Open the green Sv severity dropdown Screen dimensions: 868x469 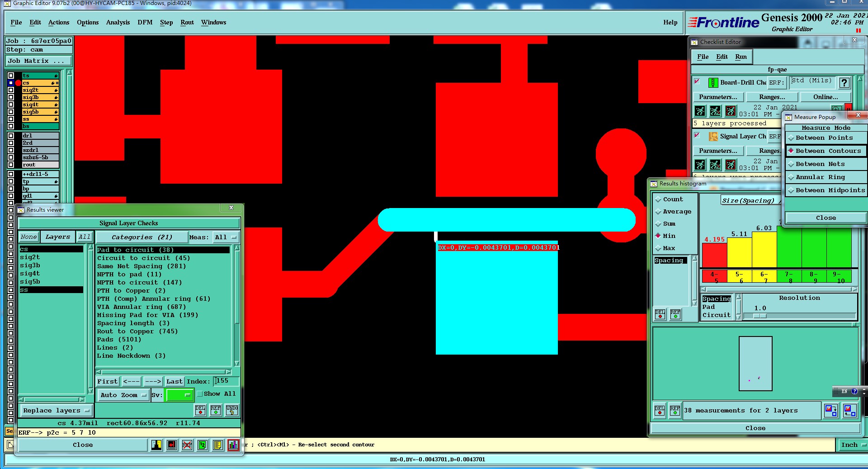point(179,395)
